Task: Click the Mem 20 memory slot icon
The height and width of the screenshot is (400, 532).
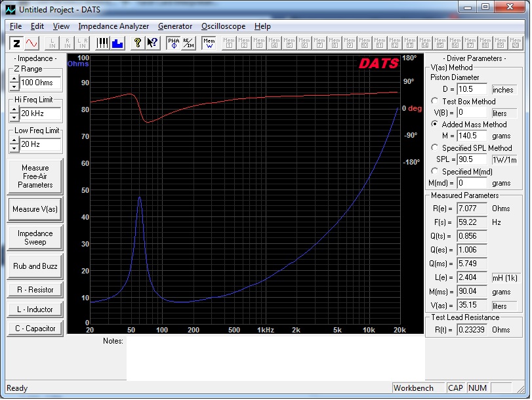Action: tap(516, 43)
